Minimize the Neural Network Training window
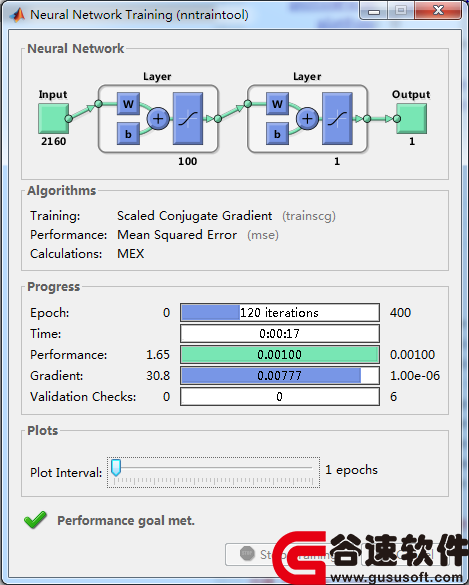Screen dimensions: 469x585 373,11
